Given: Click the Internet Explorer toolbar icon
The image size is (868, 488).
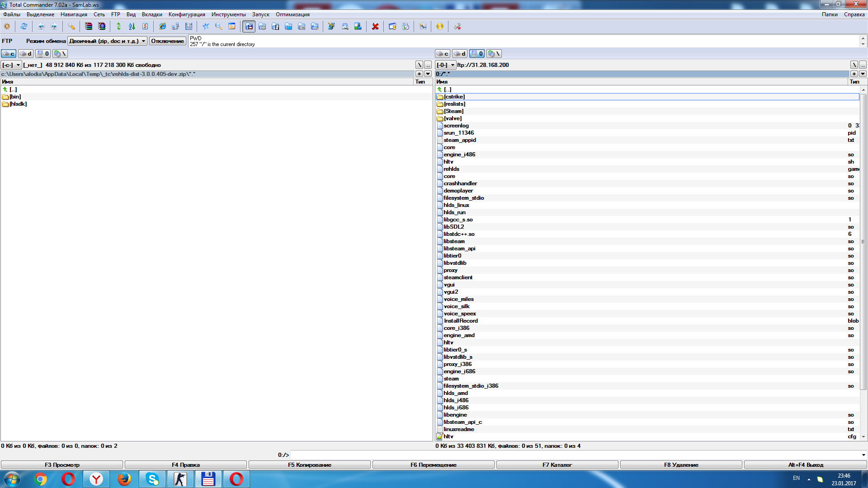Looking at the screenshot, I should 162,27.
